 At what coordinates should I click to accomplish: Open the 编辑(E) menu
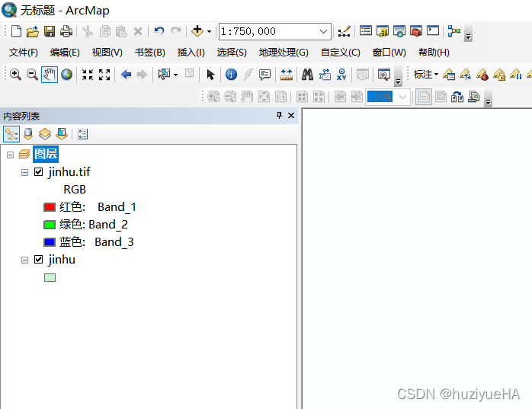pos(65,53)
